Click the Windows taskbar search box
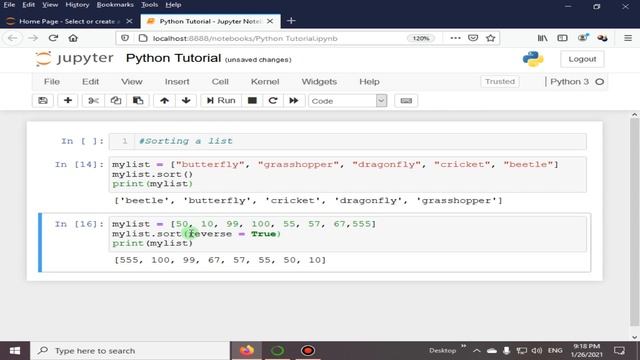 130,351
